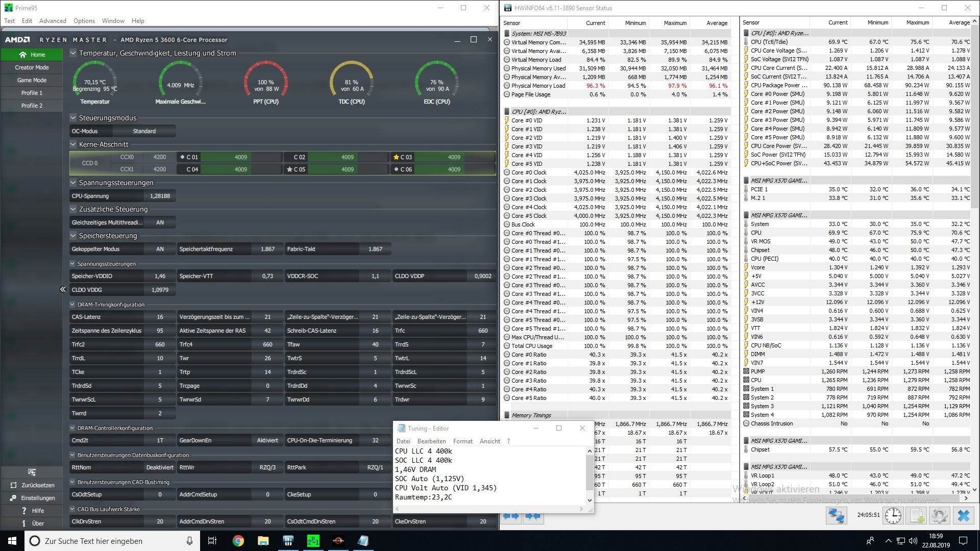Open Notepad's Bearbeiten menu
The width and height of the screenshot is (980, 551).
tap(431, 441)
